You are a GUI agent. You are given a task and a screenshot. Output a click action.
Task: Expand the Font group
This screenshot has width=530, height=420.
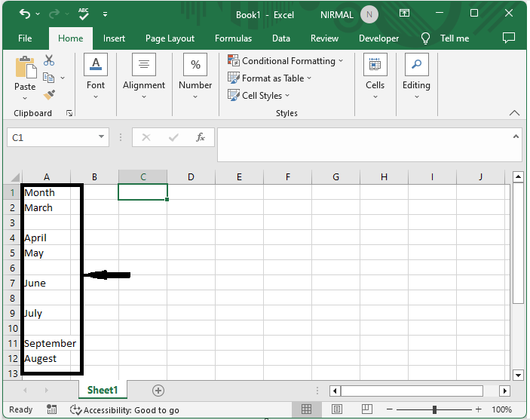coord(96,76)
